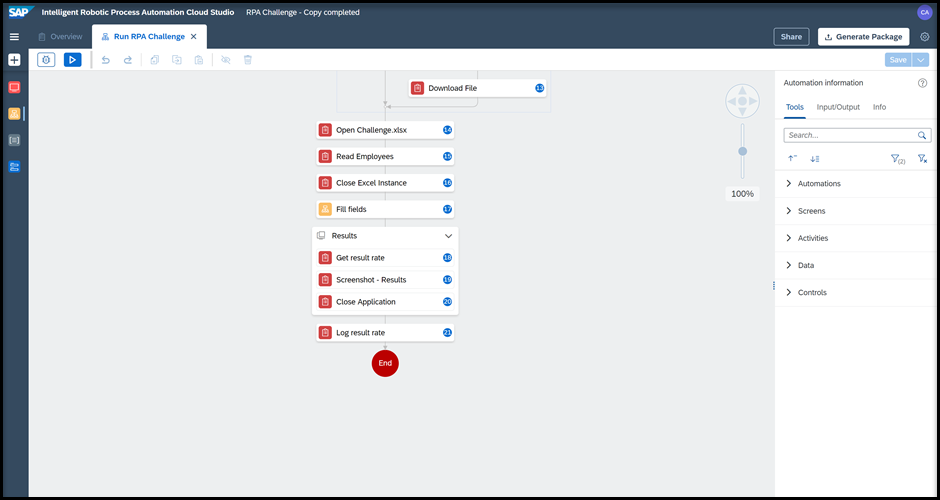Click the Share button

coord(791,37)
